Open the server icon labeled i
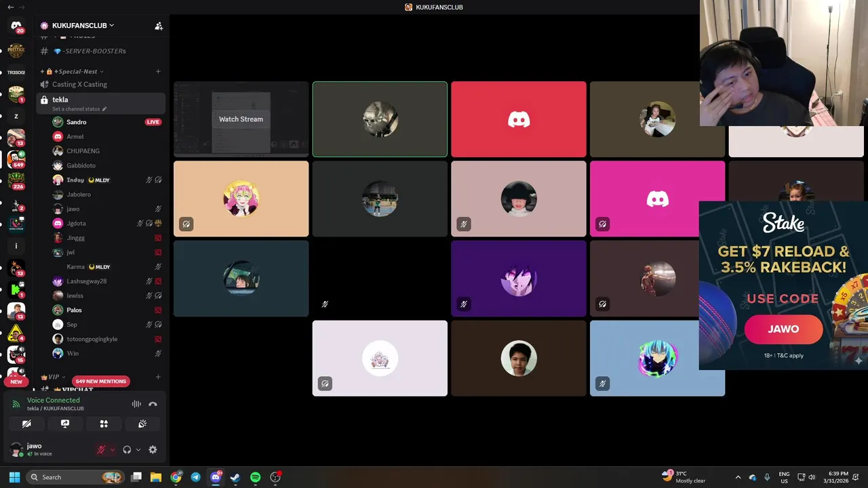The image size is (868, 488). (16, 245)
